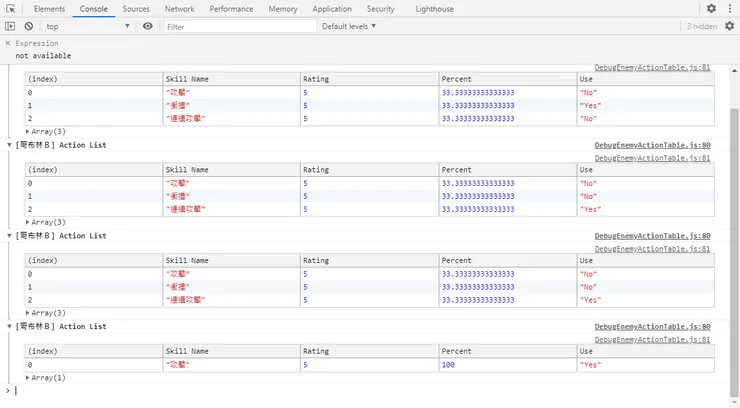Viewport: 740px width, 408px height.
Task: Click the 3 hidden messages label
Action: point(701,26)
